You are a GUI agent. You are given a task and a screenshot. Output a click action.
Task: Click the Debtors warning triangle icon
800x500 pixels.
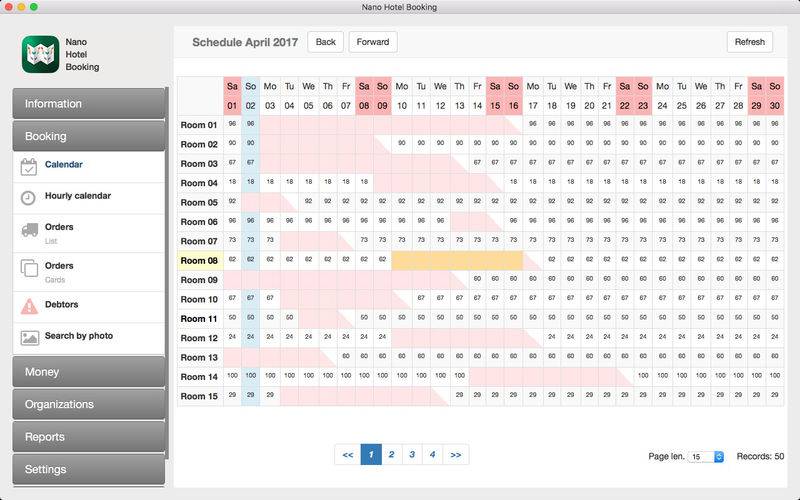[x=29, y=306]
